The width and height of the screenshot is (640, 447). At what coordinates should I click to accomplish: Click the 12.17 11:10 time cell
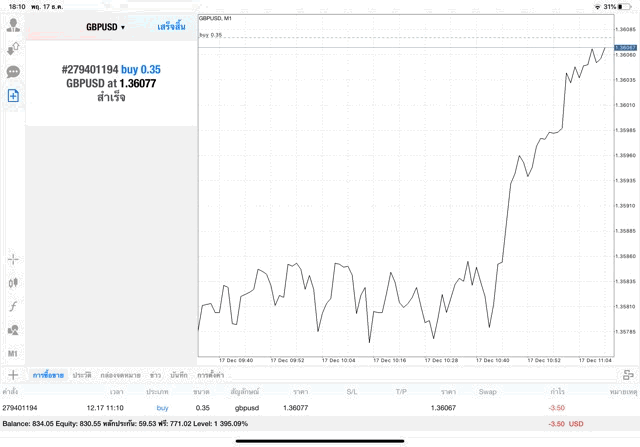[x=105, y=408]
